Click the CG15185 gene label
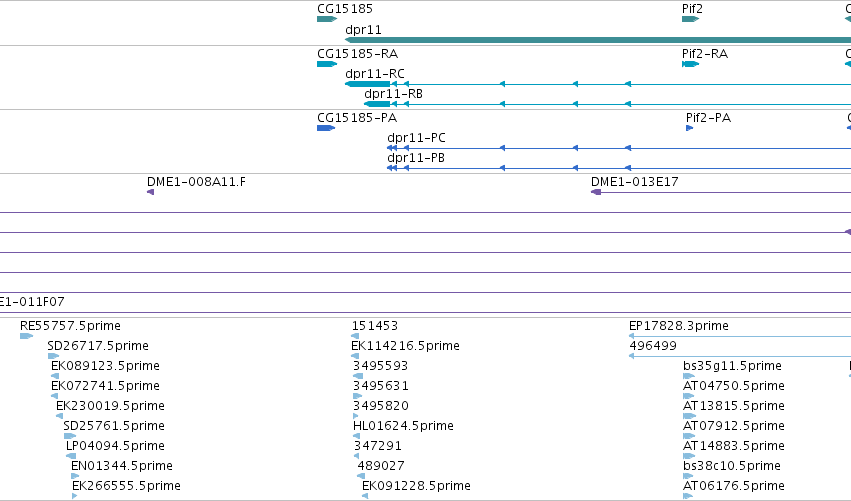This screenshot has width=851, height=501. (345, 9)
